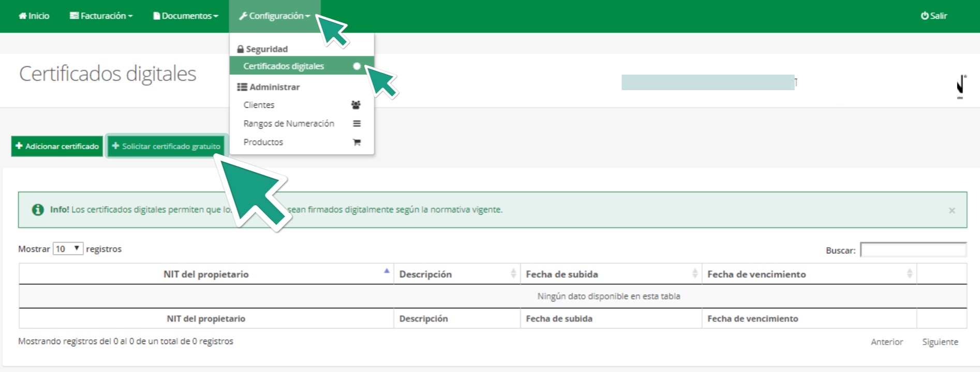Go to the Siguiente page

point(940,342)
